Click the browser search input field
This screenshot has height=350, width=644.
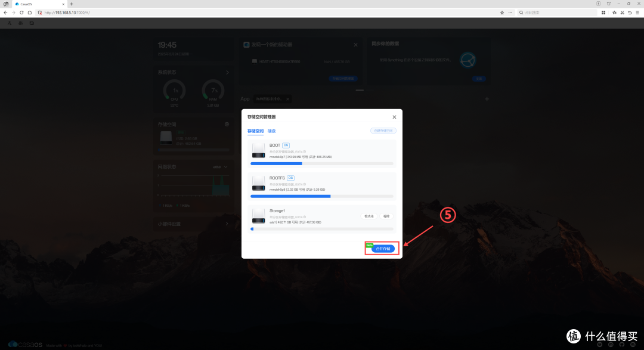click(x=557, y=13)
